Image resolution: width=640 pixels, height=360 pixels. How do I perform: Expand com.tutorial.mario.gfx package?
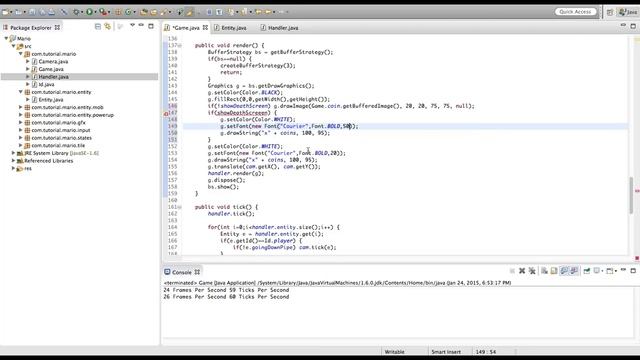coord(21,122)
